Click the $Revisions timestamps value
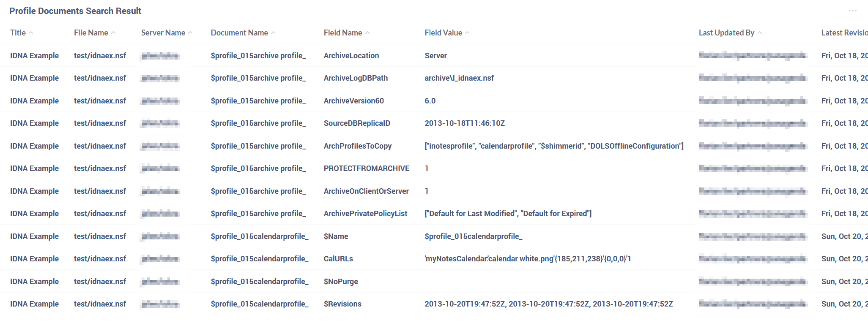Image resolution: width=868 pixels, height=323 pixels. [549, 304]
